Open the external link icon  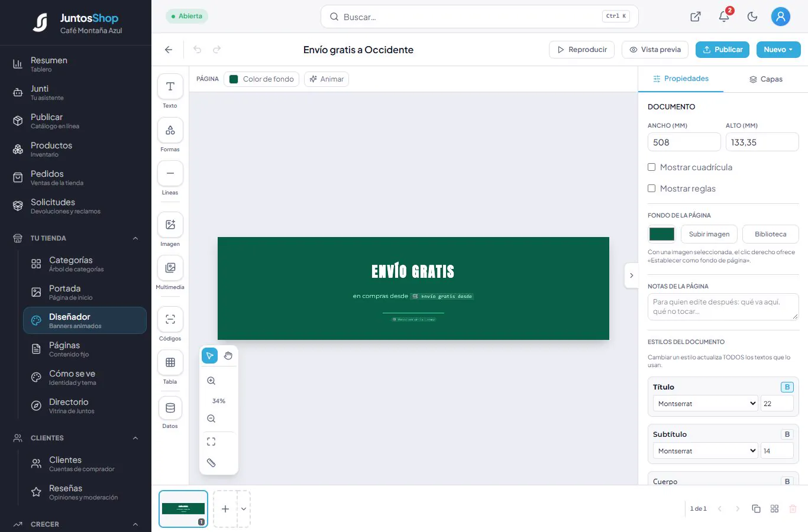pyautogui.click(x=696, y=17)
